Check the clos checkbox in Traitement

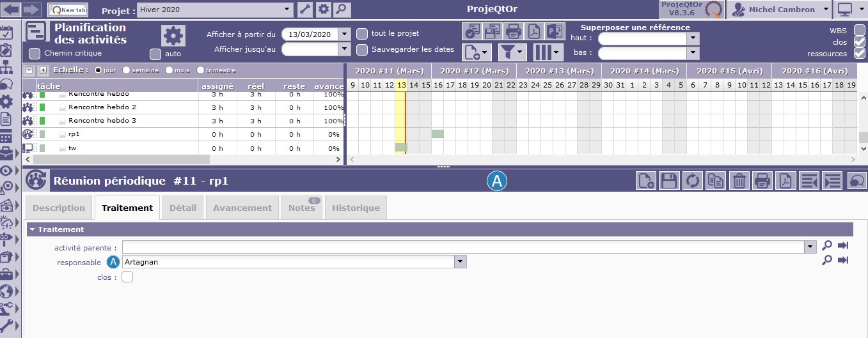(x=127, y=277)
